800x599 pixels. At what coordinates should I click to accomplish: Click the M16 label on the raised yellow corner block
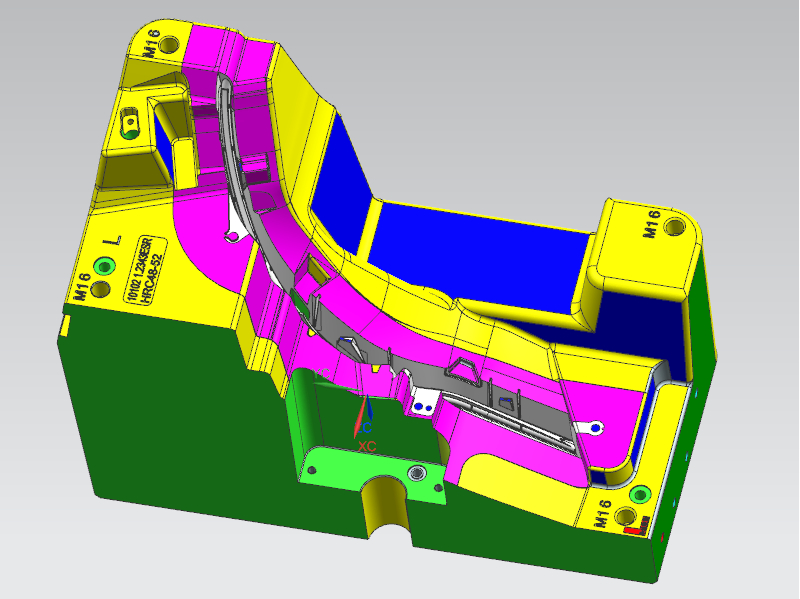tap(651, 224)
